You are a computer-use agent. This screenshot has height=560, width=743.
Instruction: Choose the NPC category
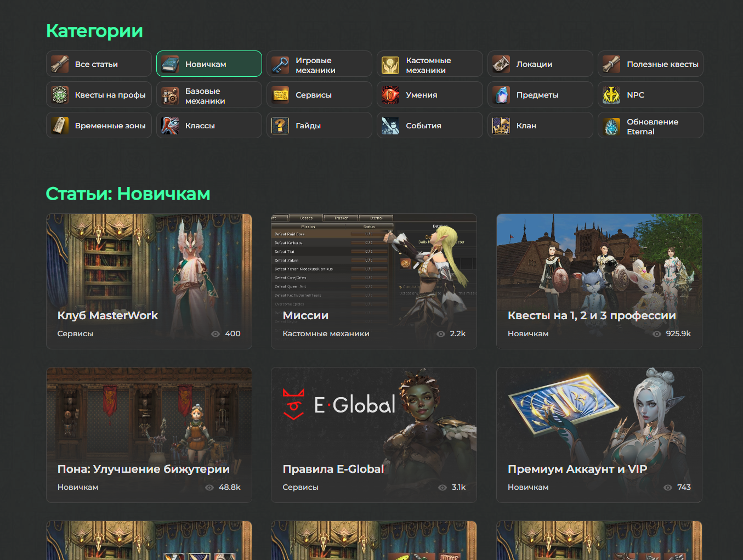(650, 94)
